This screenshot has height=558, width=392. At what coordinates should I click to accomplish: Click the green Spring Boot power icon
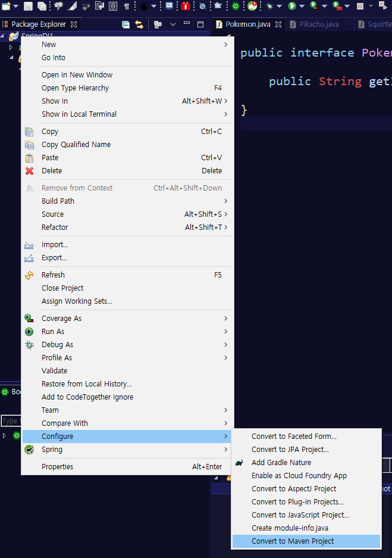(x=236, y=6)
